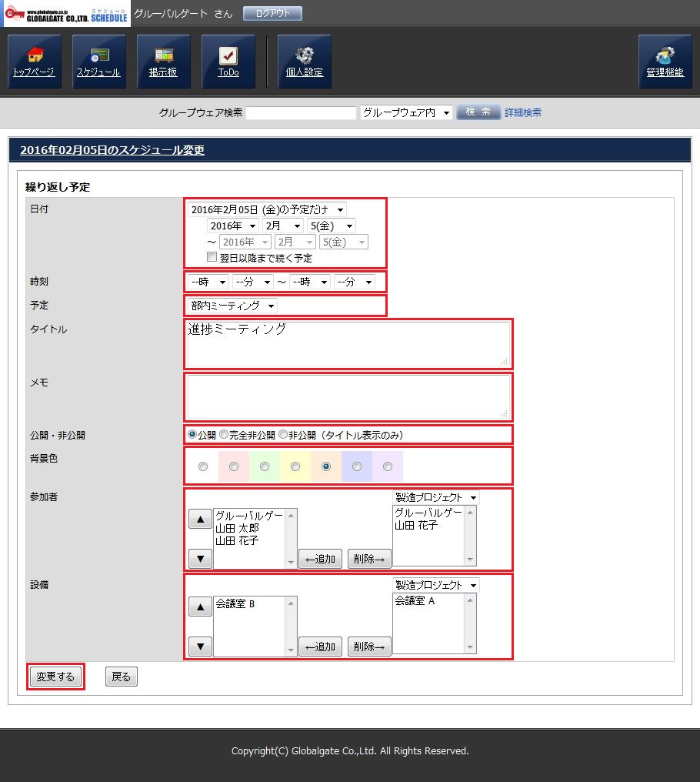Select the 完全非公開 radio option
This screenshot has width=700, height=782.
point(224,435)
